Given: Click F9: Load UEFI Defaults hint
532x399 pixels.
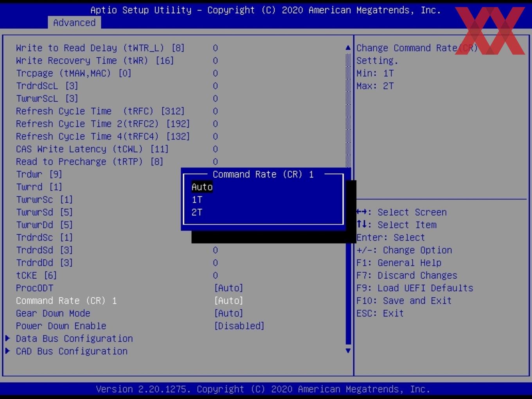Looking at the screenshot, I should (x=415, y=288).
